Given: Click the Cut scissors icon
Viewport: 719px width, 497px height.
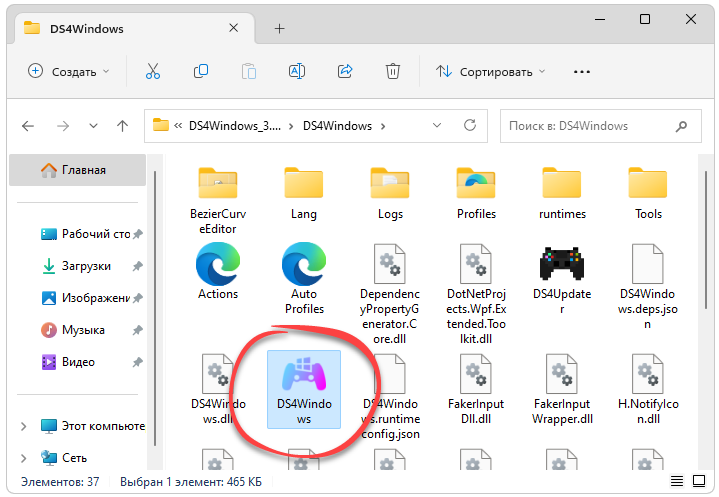Looking at the screenshot, I should point(153,72).
